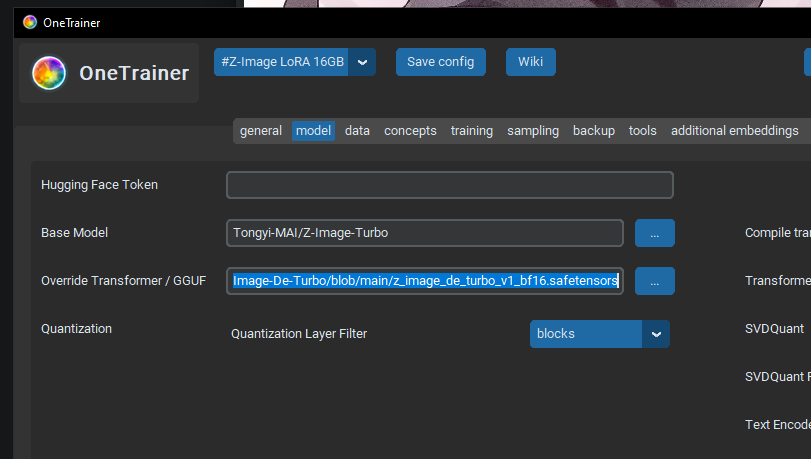Expand the preset list chevron arrow
Screen dimensions: 811x459
pyautogui.click(x=362, y=62)
